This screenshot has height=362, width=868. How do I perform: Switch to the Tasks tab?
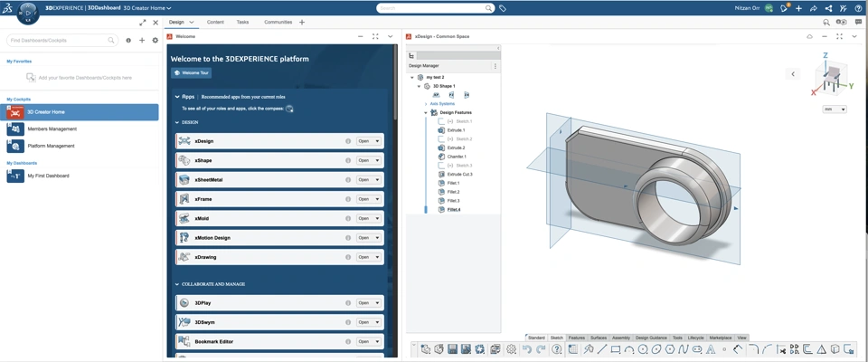[x=242, y=23]
